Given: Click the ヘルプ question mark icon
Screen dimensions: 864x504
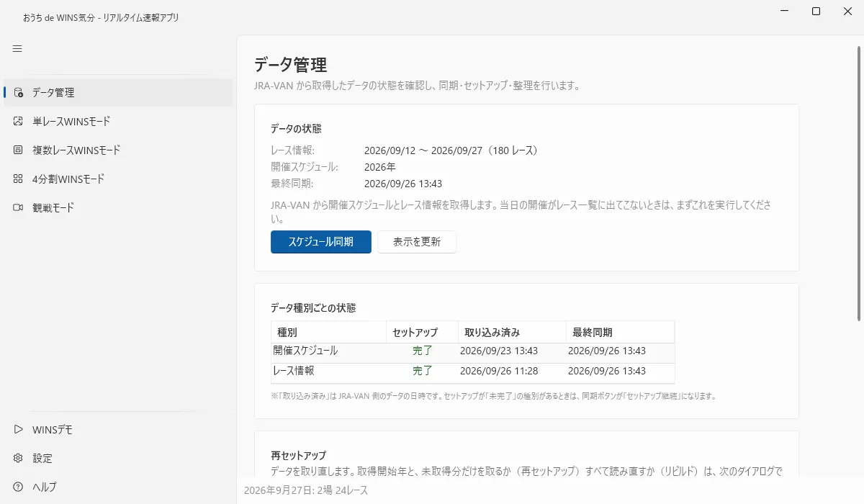Looking at the screenshot, I should pyautogui.click(x=18, y=487).
